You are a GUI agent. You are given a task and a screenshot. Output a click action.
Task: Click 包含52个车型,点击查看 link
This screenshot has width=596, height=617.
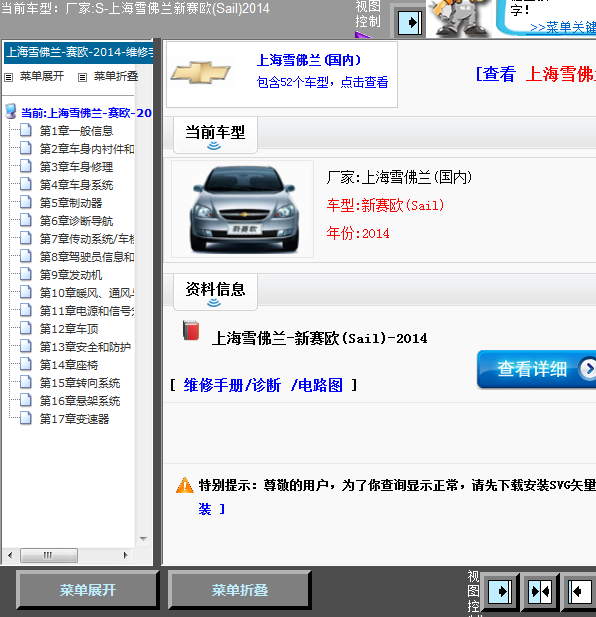[322, 82]
